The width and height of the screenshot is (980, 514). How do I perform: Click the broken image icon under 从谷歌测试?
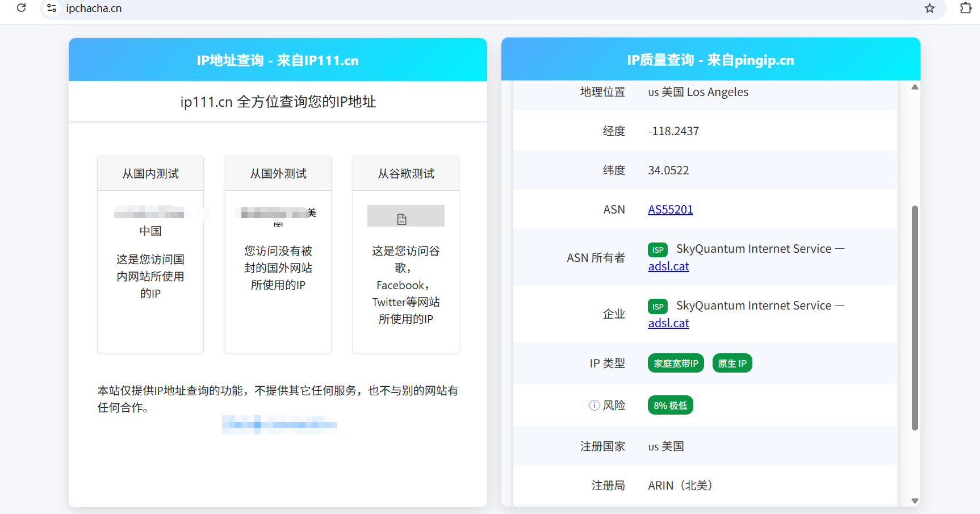(x=402, y=219)
